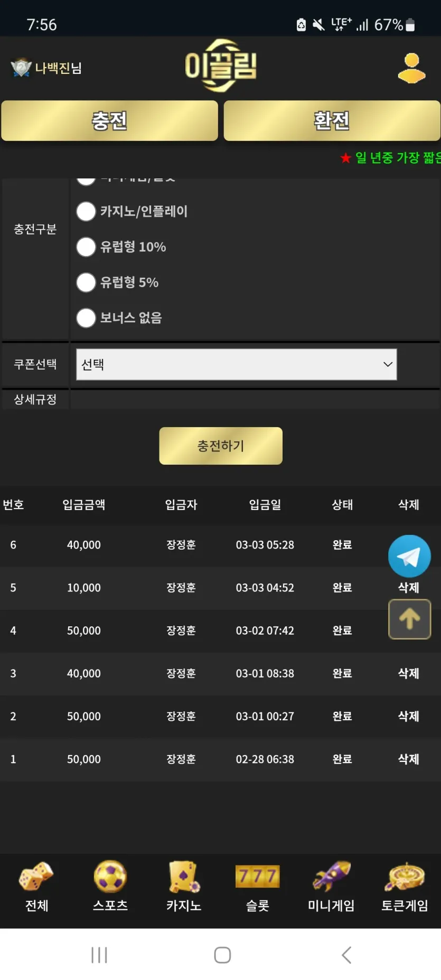
Task: Tap Android home navigation button
Action: pos(222,955)
